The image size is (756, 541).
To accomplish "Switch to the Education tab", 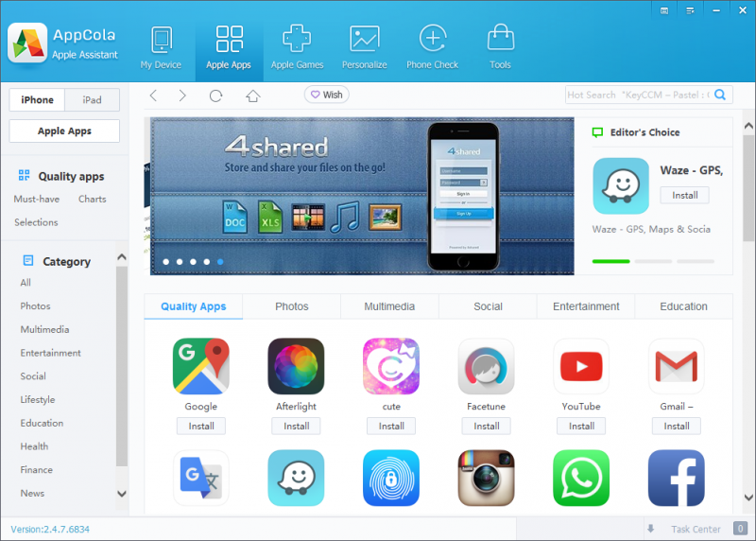I will (683, 306).
